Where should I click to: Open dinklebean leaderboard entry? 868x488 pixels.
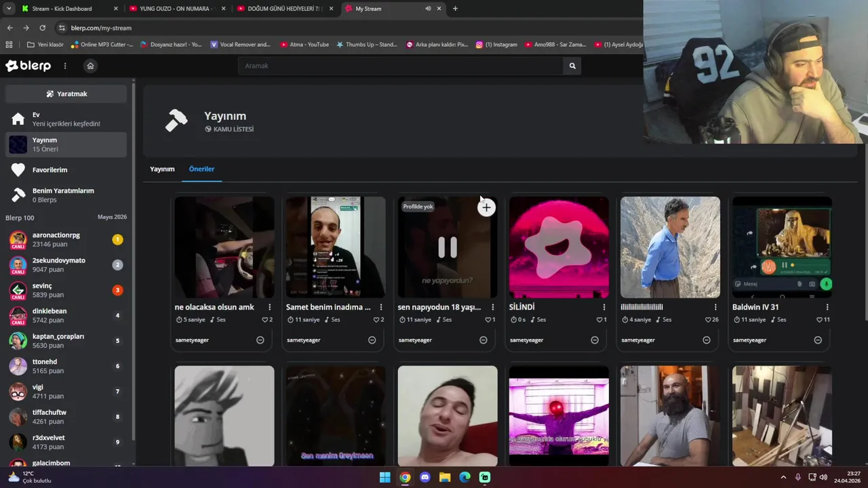[x=66, y=315]
